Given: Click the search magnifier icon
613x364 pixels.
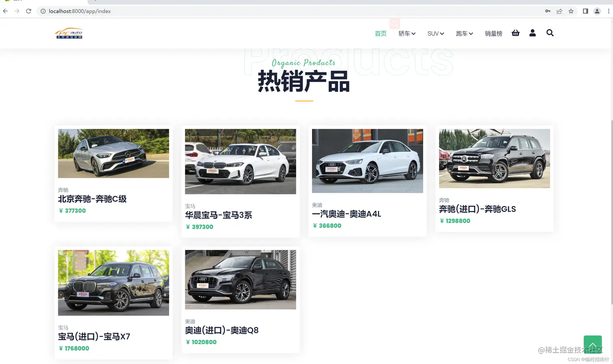Looking at the screenshot, I should pyautogui.click(x=550, y=33).
